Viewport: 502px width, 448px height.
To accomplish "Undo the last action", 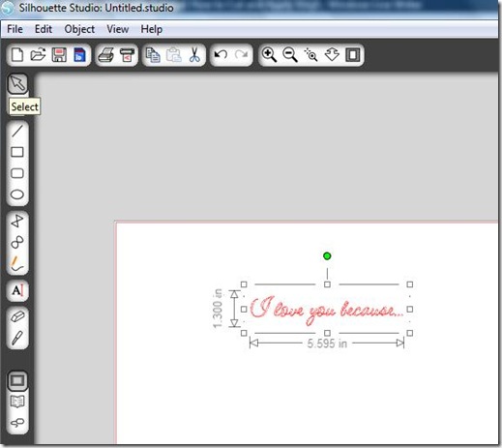I will pos(221,54).
